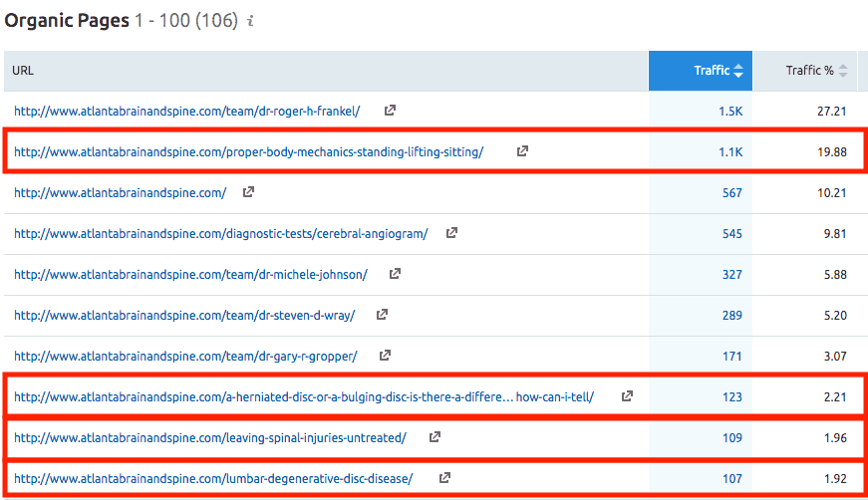The image size is (868, 500).
Task: Click traffic percent value 10.21
Action: [x=831, y=193]
